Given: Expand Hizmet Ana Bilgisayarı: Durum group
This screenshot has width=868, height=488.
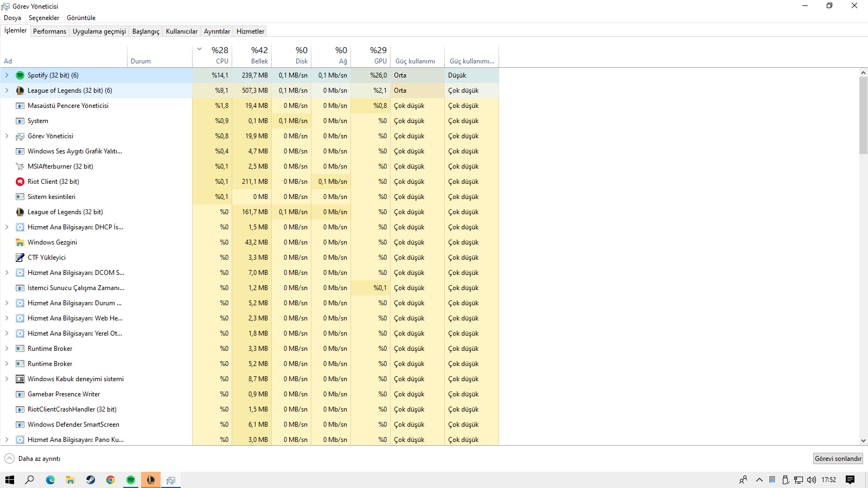Looking at the screenshot, I should pyautogui.click(x=7, y=303).
